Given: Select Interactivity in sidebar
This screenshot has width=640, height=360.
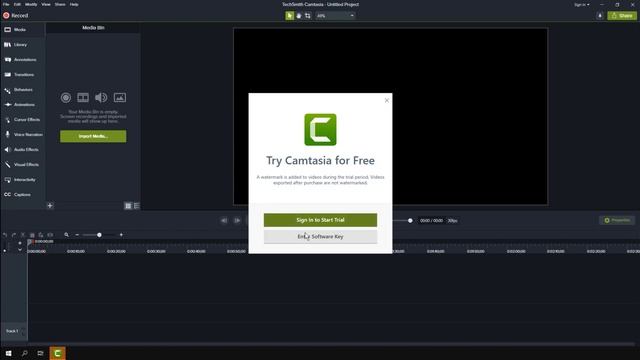Looking at the screenshot, I should [22, 180].
